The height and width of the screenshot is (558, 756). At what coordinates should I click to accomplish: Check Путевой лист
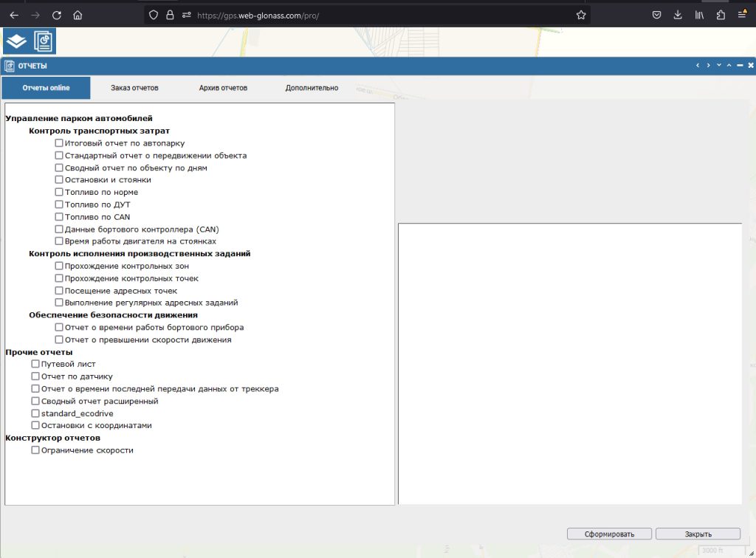coord(35,364)
